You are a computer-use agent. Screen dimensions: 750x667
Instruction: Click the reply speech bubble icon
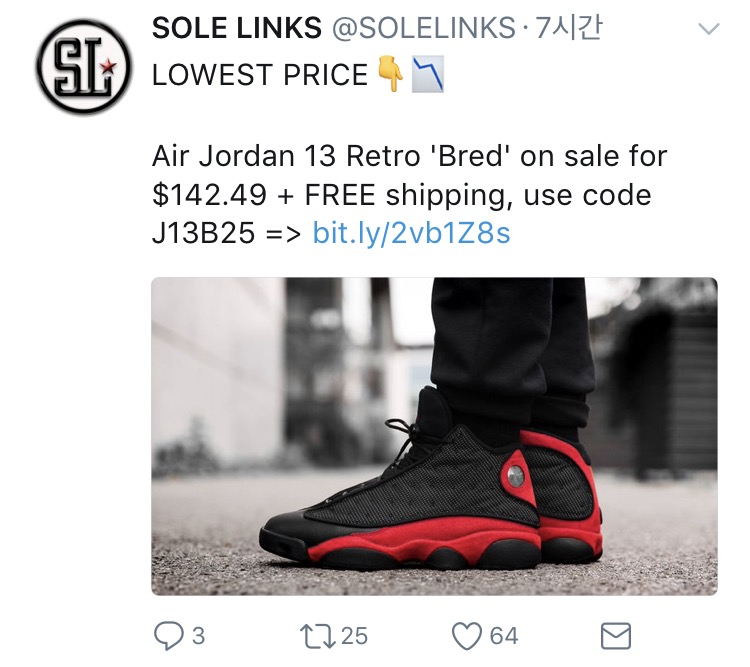(168, 636)
